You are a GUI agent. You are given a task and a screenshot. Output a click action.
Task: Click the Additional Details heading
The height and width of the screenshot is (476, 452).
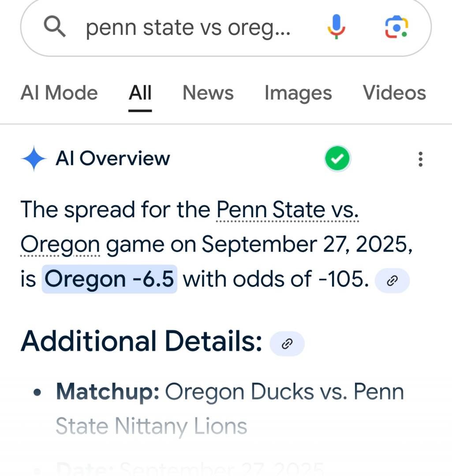tap(141, 342)
